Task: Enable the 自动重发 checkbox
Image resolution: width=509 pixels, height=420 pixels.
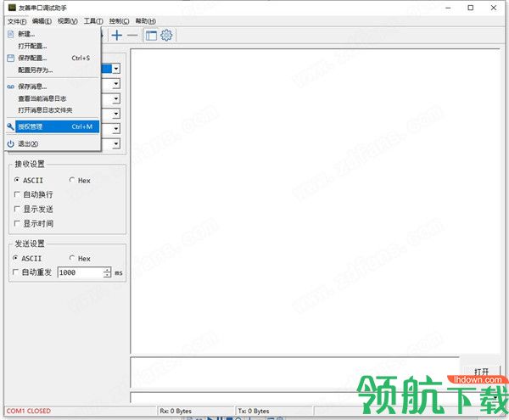Action: coord(32,272)
